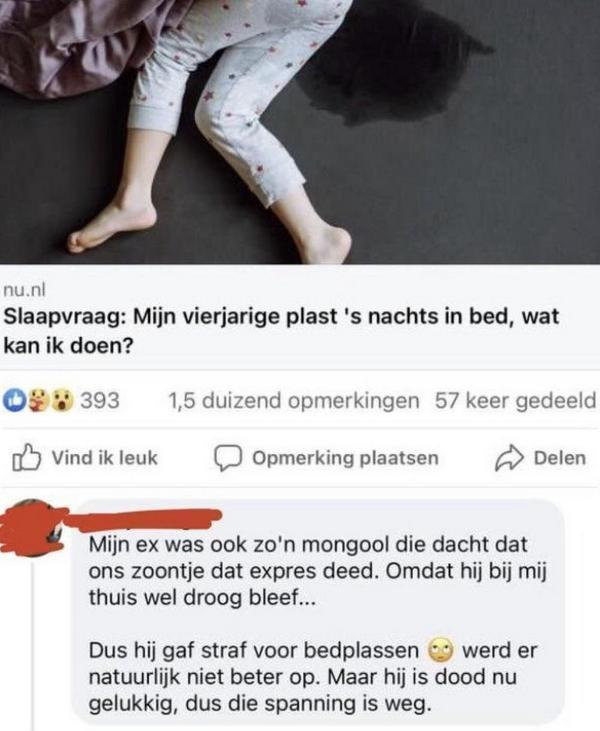Open the article preview image of pajama legs

click(x=300, y=132)
